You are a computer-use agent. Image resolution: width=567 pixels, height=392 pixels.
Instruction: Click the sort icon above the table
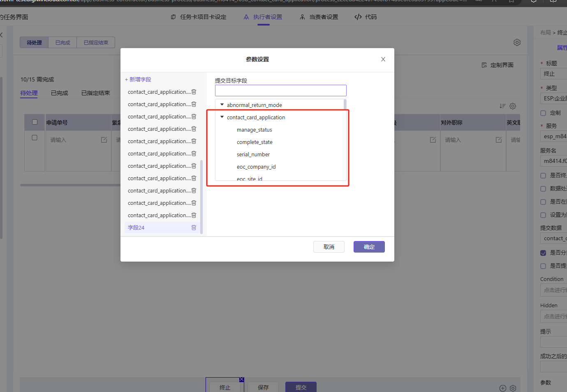pos(502,106)
